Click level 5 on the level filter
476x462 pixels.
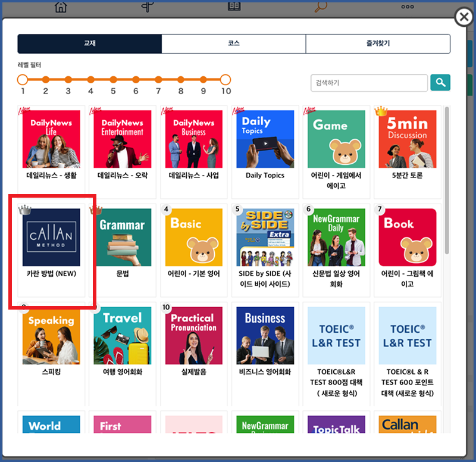(x=113, y=79)
